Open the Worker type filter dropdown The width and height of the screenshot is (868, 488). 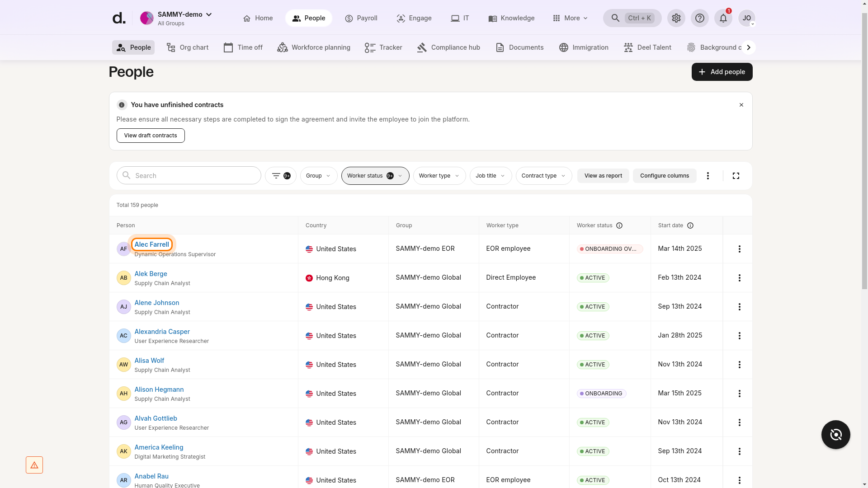tap(439, 176)
